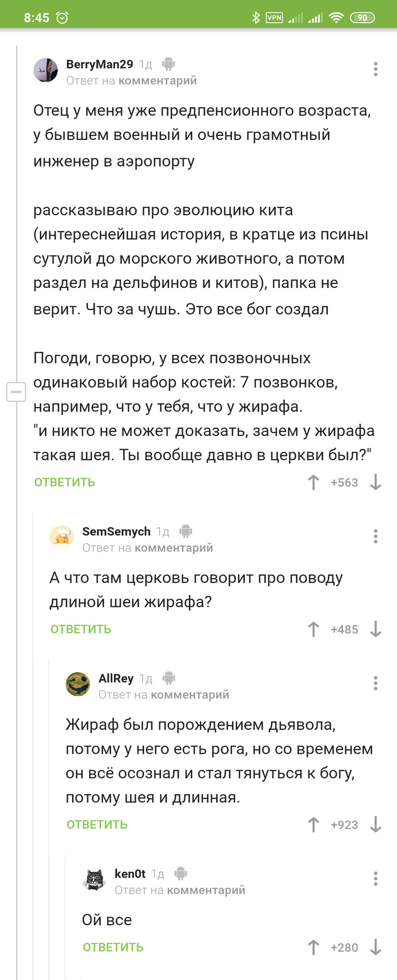The width and height of the screenshot is (397, 980).
Task: Open options menu for AllRey's comment
Action: click(x=375, y=683)
